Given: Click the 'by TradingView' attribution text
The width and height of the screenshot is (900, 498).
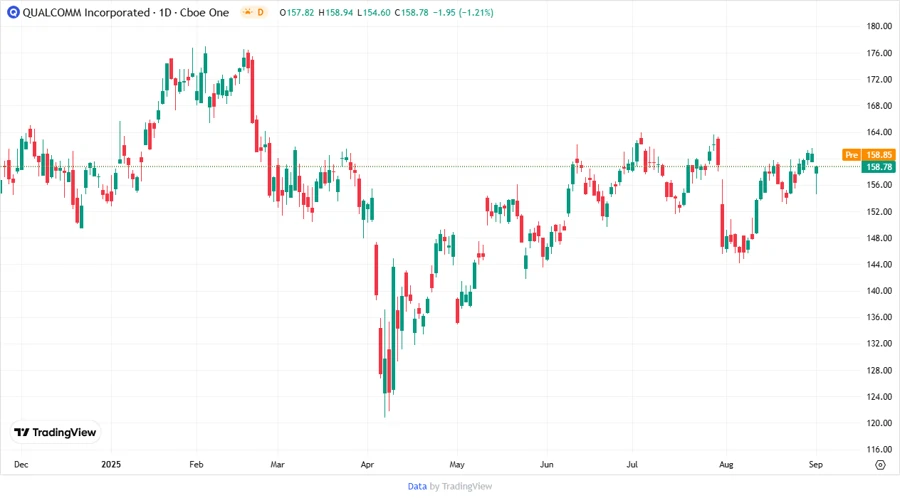Looking at the screenshot, I should 461,486.
